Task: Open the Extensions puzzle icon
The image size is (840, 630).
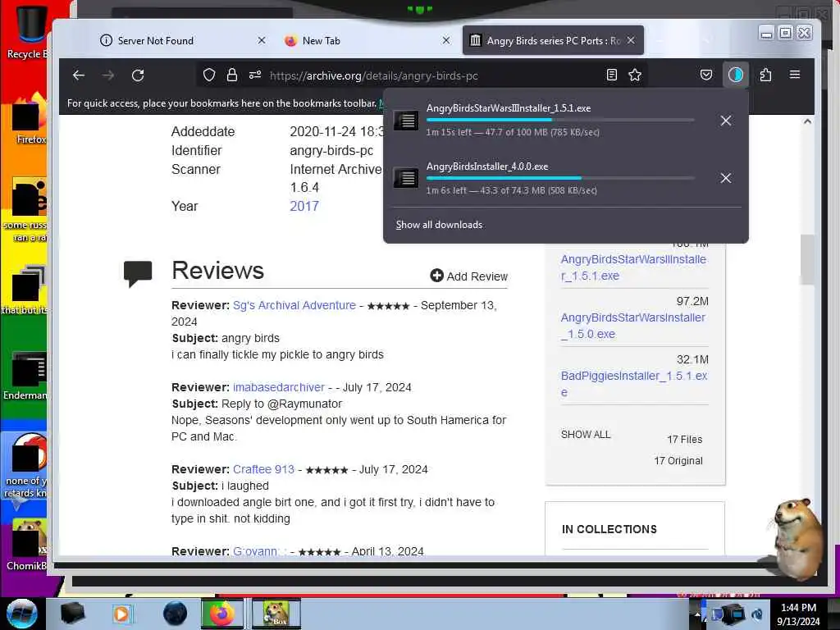Action: click(x=765, y=75)
